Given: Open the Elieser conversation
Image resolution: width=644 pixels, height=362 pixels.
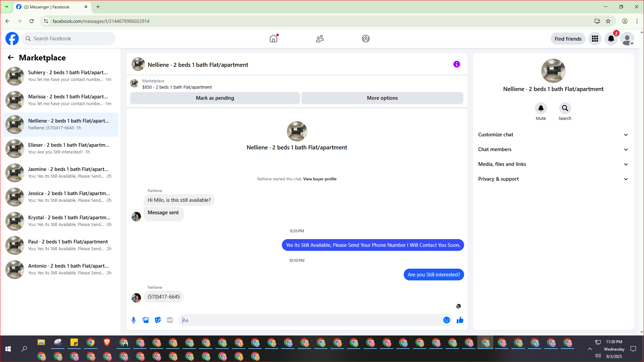Looking at the screenshot, I should (x=60, y=149).
